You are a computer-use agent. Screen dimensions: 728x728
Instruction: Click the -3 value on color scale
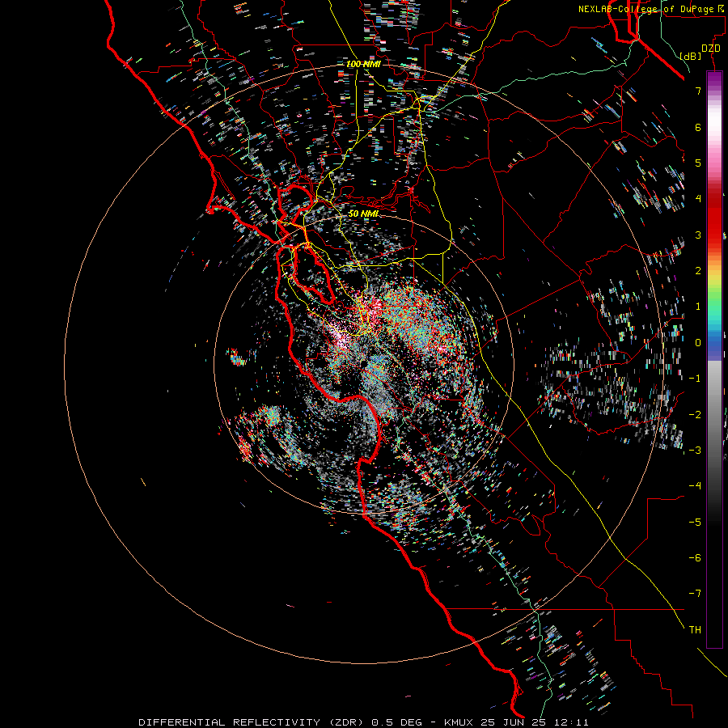pyautogui.click(x=695, y=451)
